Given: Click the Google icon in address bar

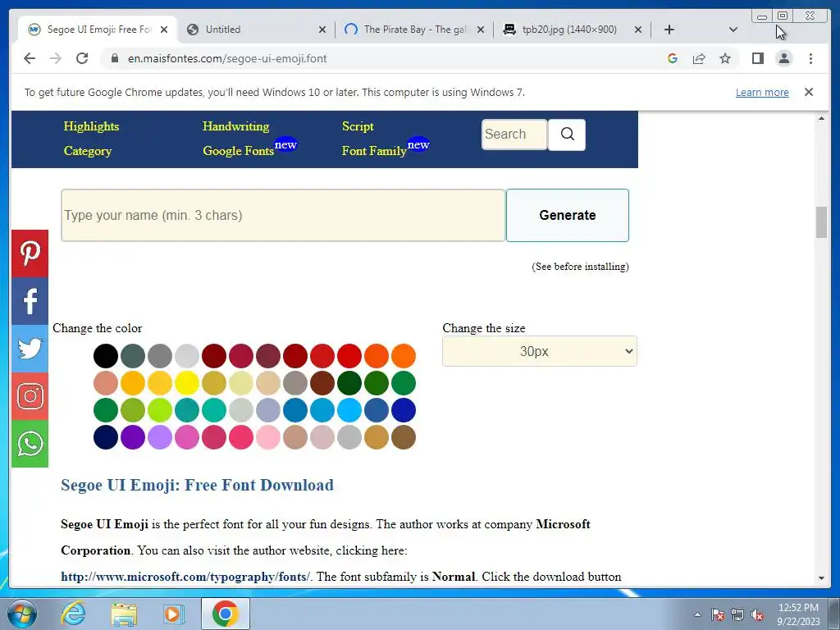Looking at the screenshot, I should [673, 58].
